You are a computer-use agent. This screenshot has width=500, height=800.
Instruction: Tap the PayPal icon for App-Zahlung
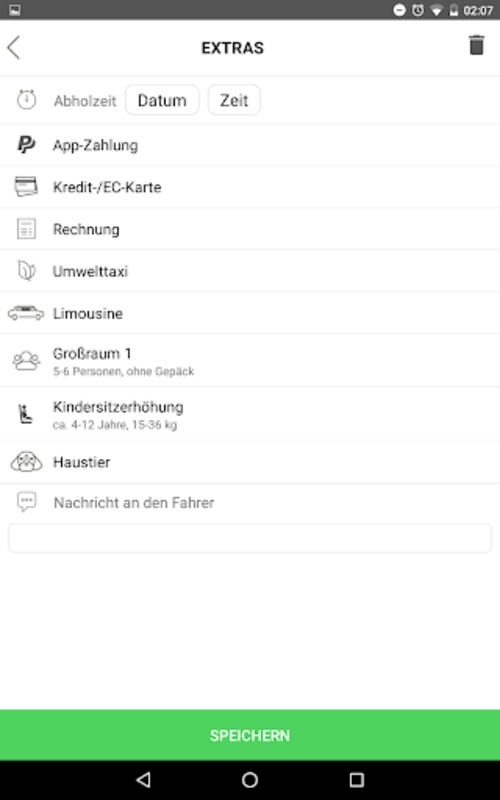[x=26, y=145]
